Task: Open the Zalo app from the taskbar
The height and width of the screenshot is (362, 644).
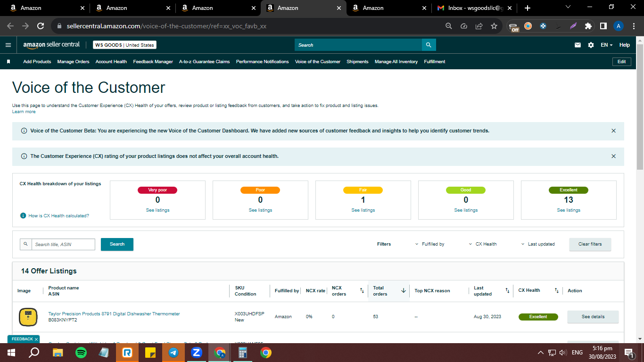Action: [197, 352]
